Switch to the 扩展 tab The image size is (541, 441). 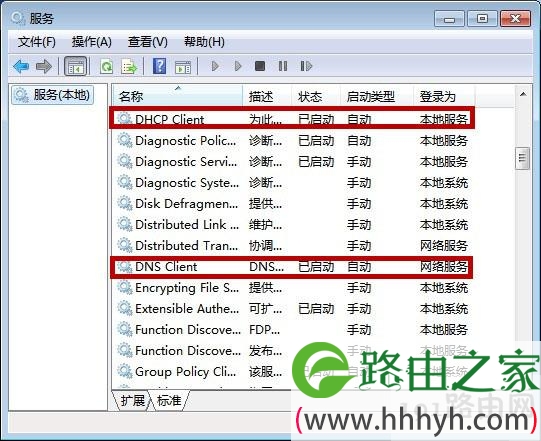click(132, 401)
